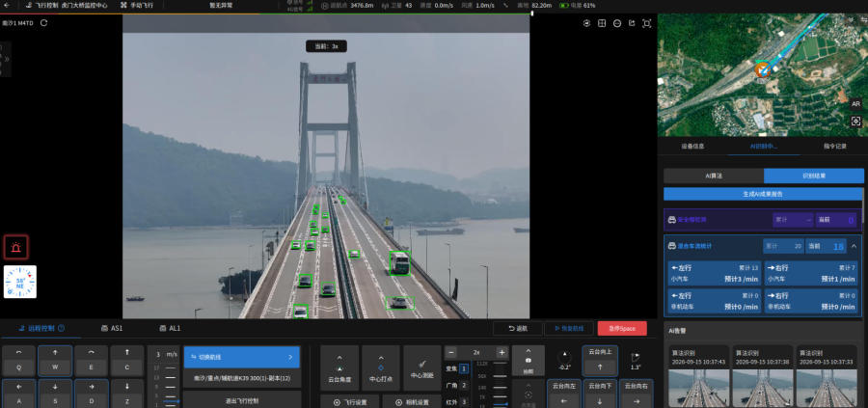
Task: Click the compass heading widget
Action: tap(20, 282)
